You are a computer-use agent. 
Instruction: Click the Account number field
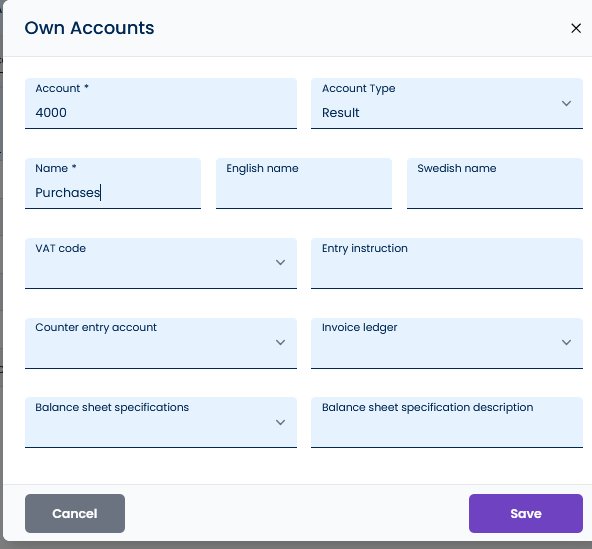[161, 103]
